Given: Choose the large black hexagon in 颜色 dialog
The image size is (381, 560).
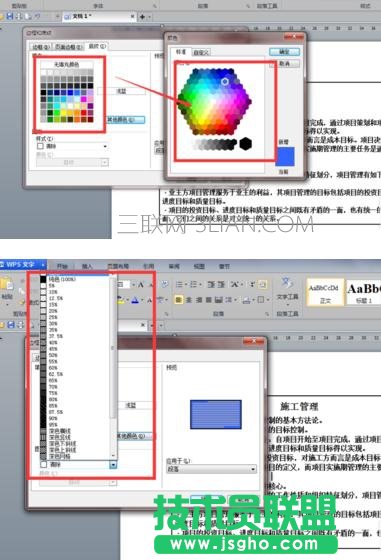Looking at the screenshot, I should [x=245, y=144].
